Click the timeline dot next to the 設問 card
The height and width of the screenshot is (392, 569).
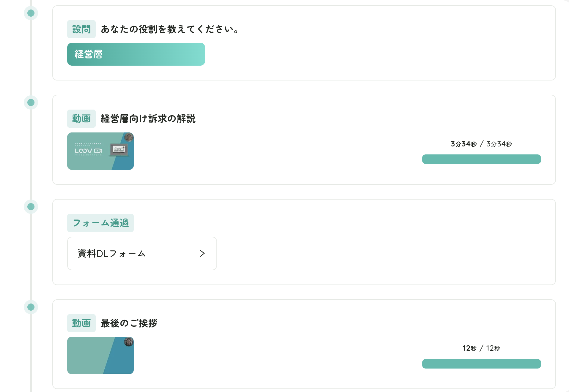30,13
